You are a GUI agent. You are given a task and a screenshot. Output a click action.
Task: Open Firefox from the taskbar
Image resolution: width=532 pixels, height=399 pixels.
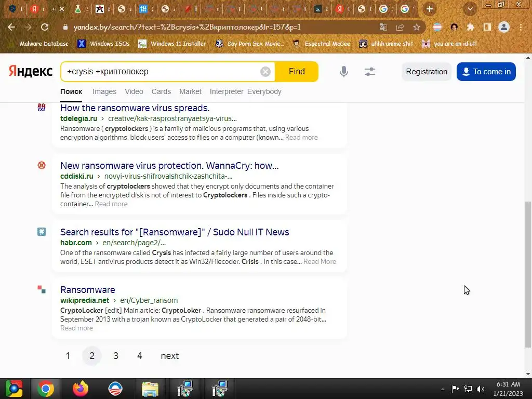(81, 389)
